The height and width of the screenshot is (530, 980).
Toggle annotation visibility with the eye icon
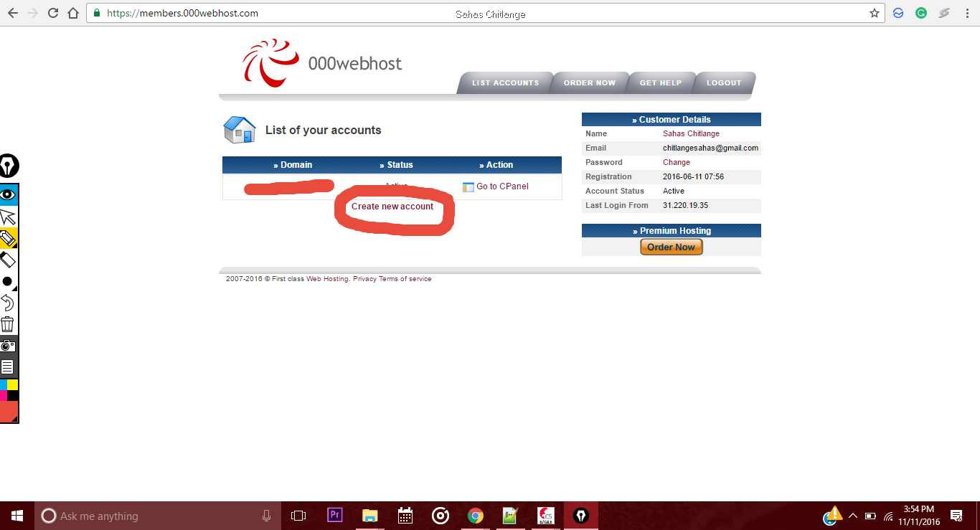(9, 195)
